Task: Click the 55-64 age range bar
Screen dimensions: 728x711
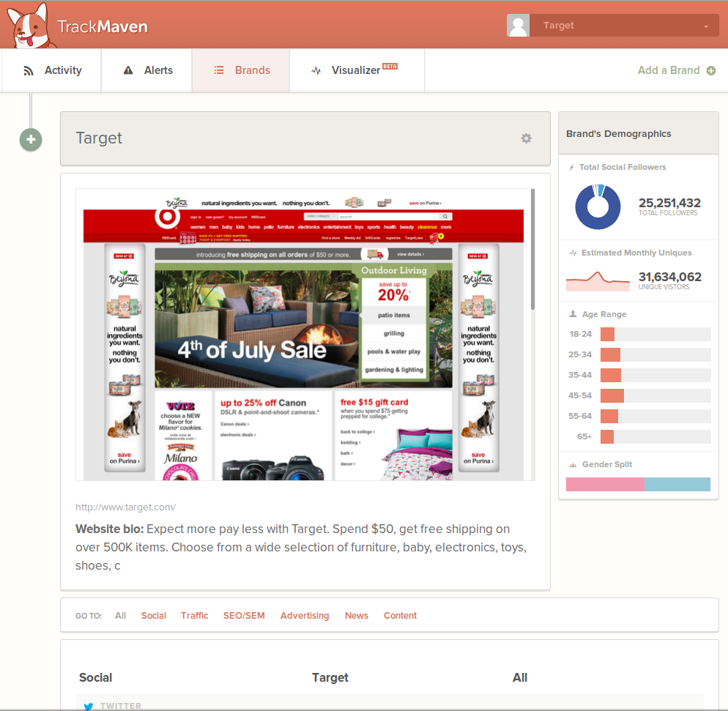Action: (655, 417)
